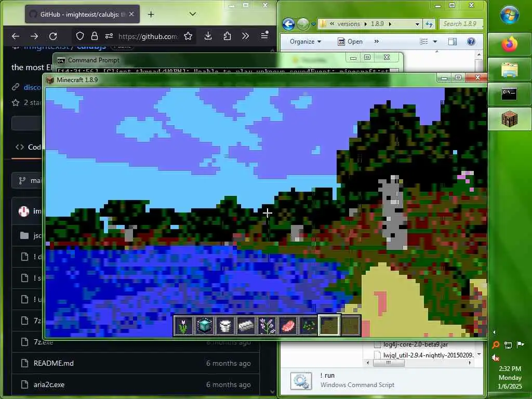The height and width of the screenshot is (399, 532).
Task: Change your view icon in Explorer
Action: (424, 42)
